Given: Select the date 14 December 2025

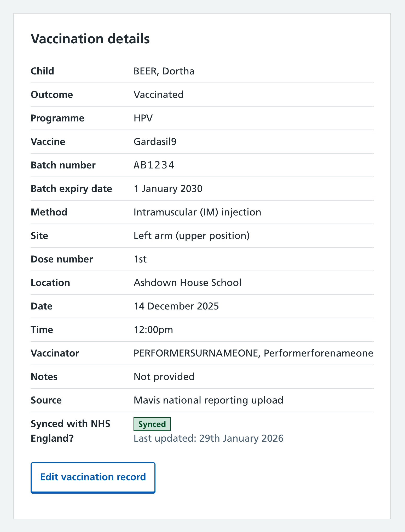Looking at the screenshot, I should 176,306.
